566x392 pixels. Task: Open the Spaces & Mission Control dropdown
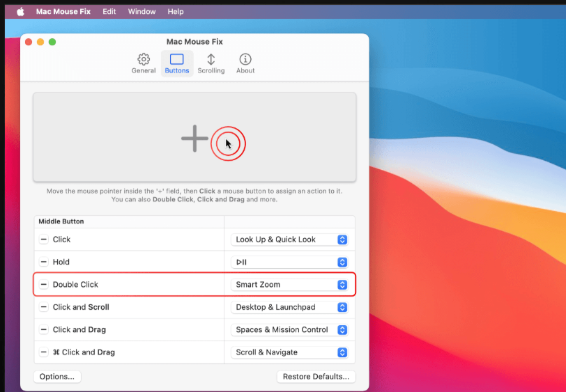289,329
